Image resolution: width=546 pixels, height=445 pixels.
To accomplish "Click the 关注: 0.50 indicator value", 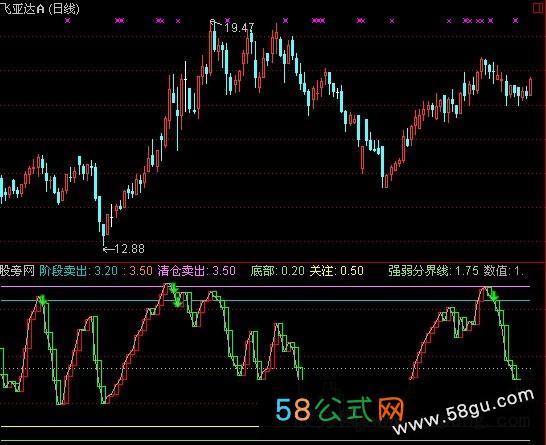I will 336,271.
